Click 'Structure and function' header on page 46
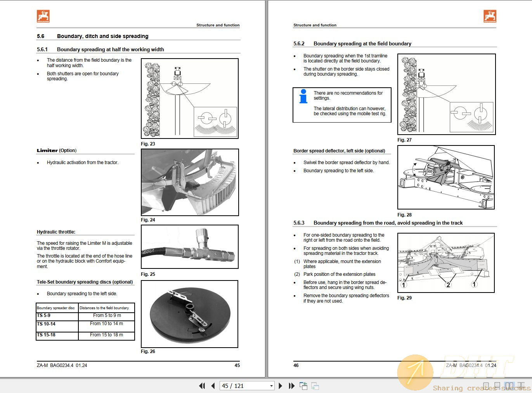The width and height of the screenshot is (532, 393). (315, 25)
